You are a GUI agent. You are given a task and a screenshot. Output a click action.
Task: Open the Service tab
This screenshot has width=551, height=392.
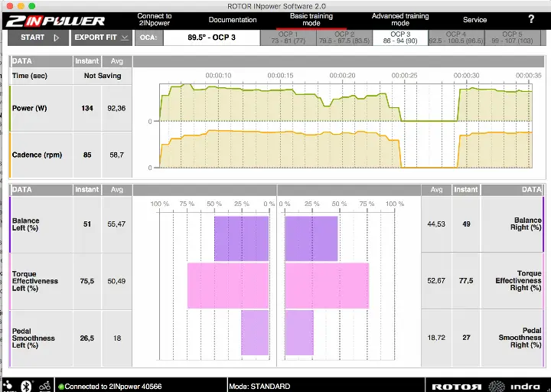474,20
